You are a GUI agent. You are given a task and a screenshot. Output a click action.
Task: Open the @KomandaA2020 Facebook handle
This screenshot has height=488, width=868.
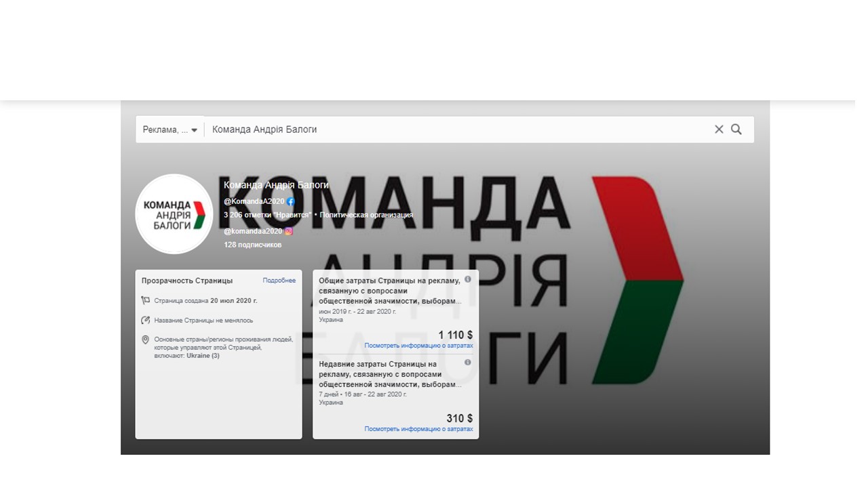click(x=254, y=201)
